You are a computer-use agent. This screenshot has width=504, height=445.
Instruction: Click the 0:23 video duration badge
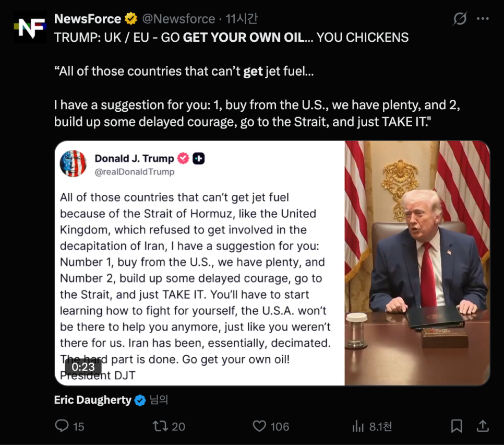pos(83,367)
